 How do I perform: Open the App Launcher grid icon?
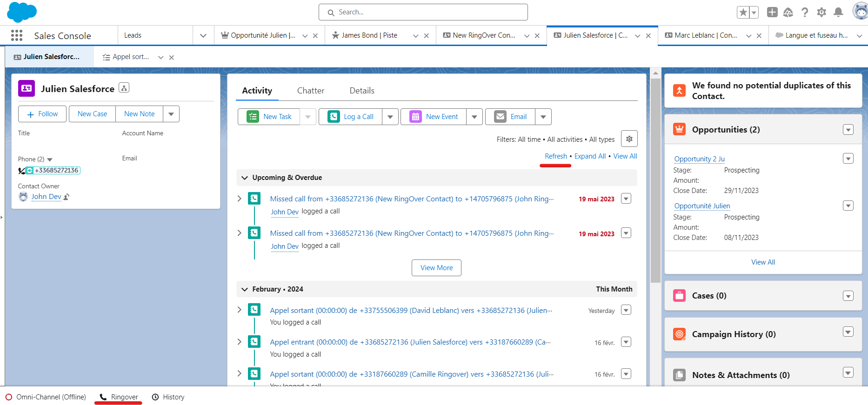17,35
